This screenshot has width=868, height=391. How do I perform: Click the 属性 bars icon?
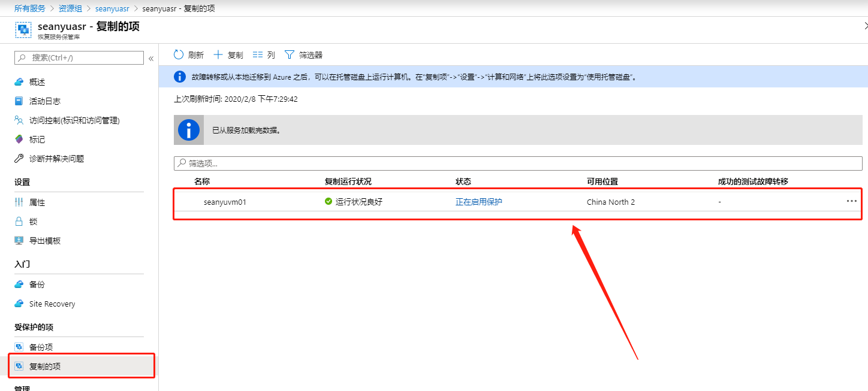19,202
